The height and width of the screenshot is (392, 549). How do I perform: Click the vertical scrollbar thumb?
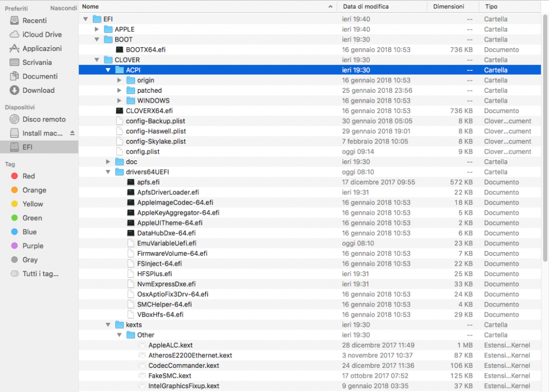(x=545, y=138)
